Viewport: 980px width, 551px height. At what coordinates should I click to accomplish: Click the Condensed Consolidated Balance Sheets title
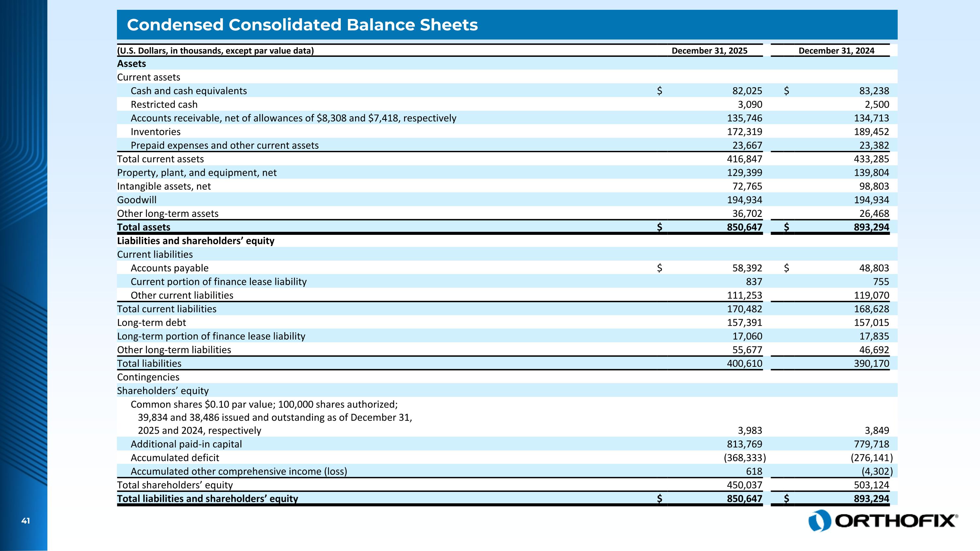(x=302, y=25)
